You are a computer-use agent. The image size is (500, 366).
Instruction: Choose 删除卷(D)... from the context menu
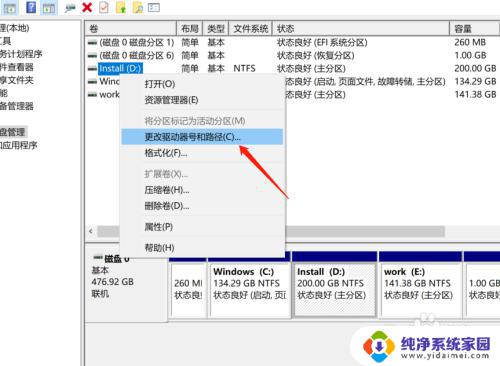click(202, 206)
